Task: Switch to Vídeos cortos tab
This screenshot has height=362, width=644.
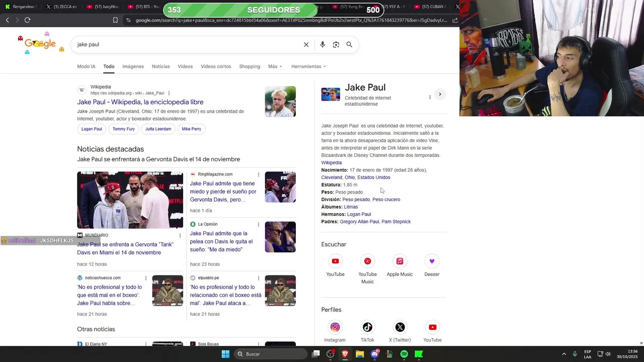Action: tap(216, 66)
